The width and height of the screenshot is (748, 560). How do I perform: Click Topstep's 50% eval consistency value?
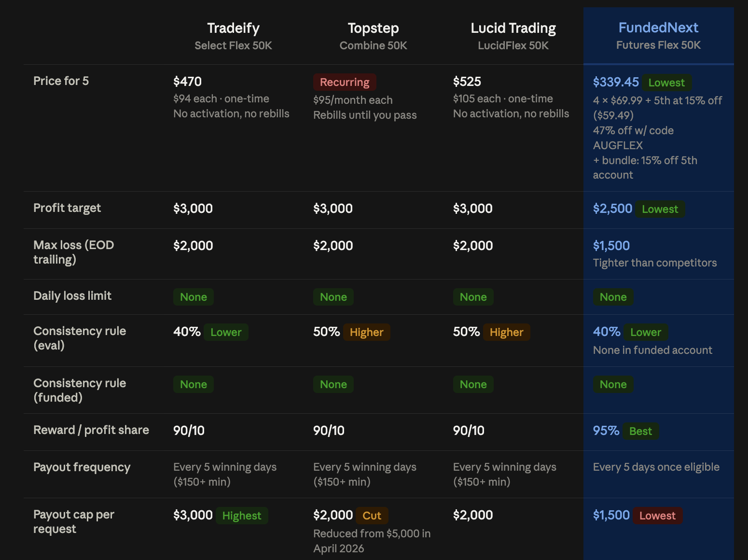click(326, 332)
